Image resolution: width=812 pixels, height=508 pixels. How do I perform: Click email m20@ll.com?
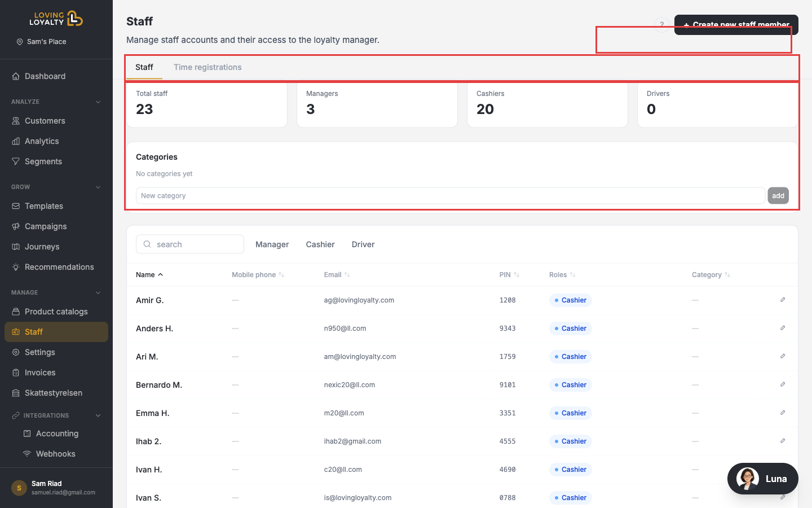pyautogui.click(x=344, y=413)
